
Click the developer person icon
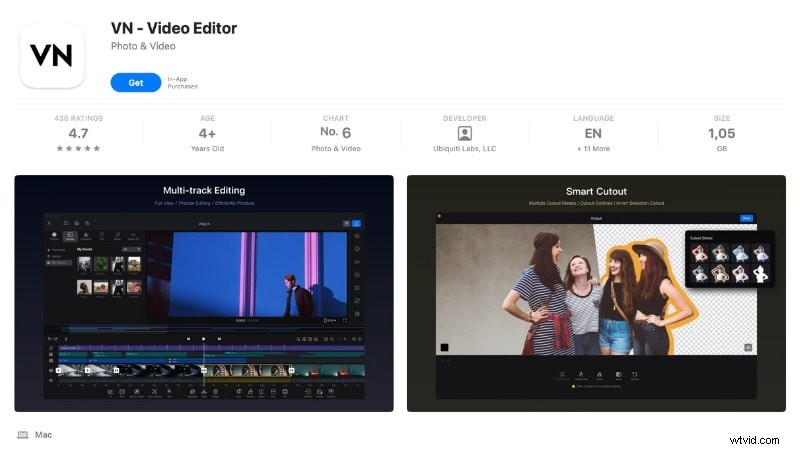point(464,134)
